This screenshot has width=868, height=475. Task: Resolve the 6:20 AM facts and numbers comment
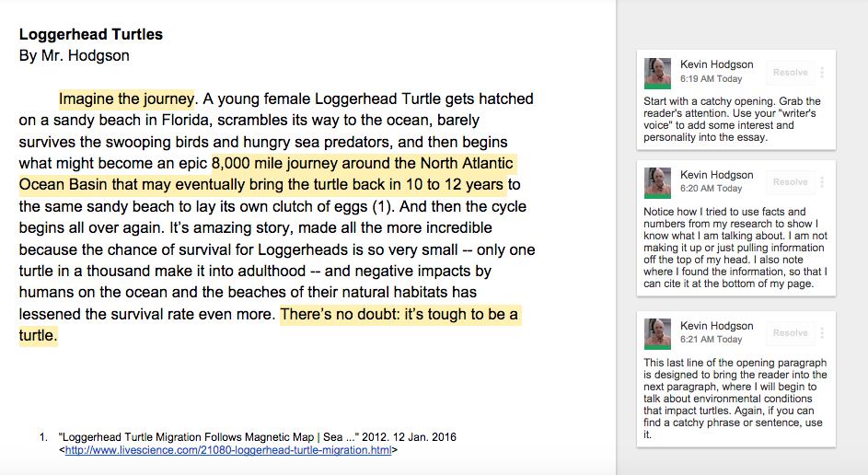790,182
